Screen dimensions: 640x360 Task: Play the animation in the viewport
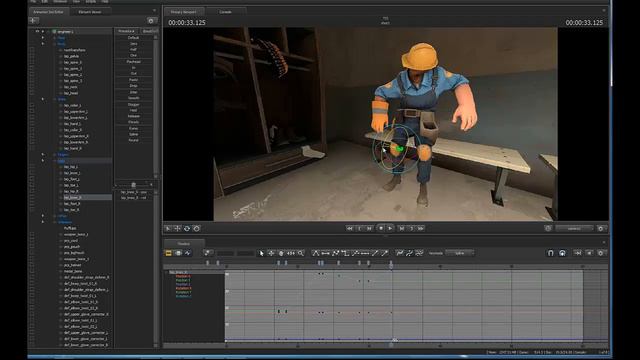coord(390,229)
